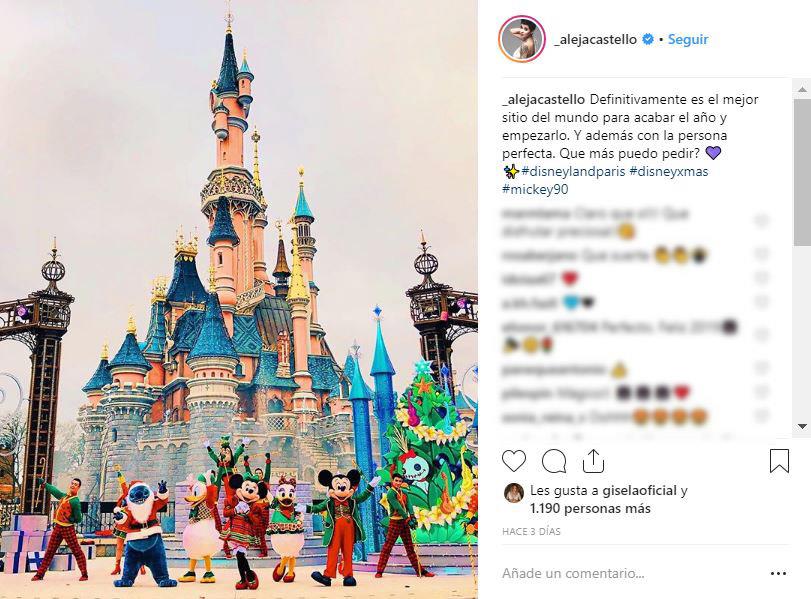Viewport: 811px width, 599px height.
Task: Share the post using the share icon
Action: (593, 460)
